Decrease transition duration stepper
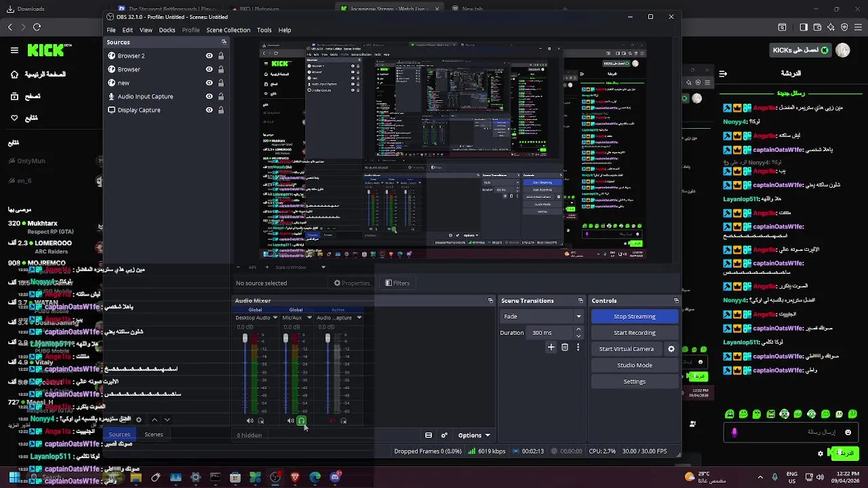The width and height of the screenshot is (868, 488). tap(578, 335)
